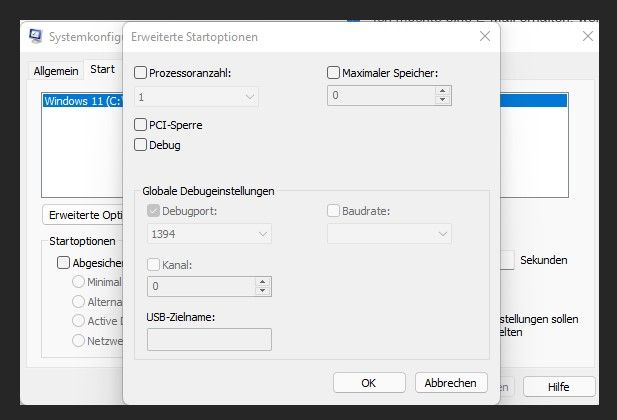Tick the Abgesicherter Start checkbox
Image resolution: width=617 pixels, height=420 pixels.
(x=64, y=263)
